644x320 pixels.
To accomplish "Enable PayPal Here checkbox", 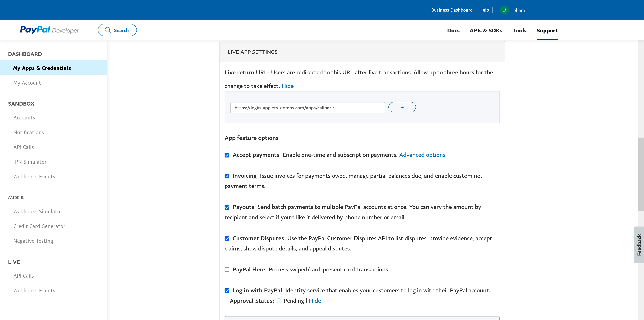I will [227, 270].
